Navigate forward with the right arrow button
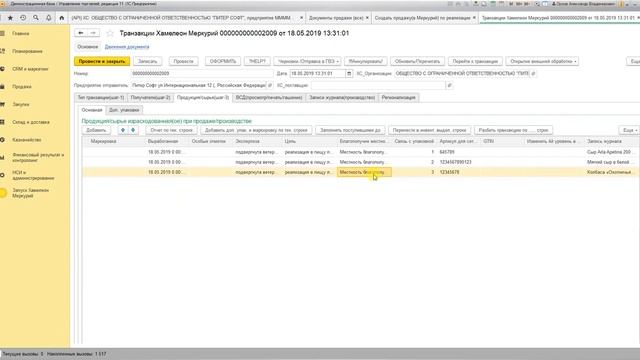Screen dimensions: 640x360 click(93, 33)
